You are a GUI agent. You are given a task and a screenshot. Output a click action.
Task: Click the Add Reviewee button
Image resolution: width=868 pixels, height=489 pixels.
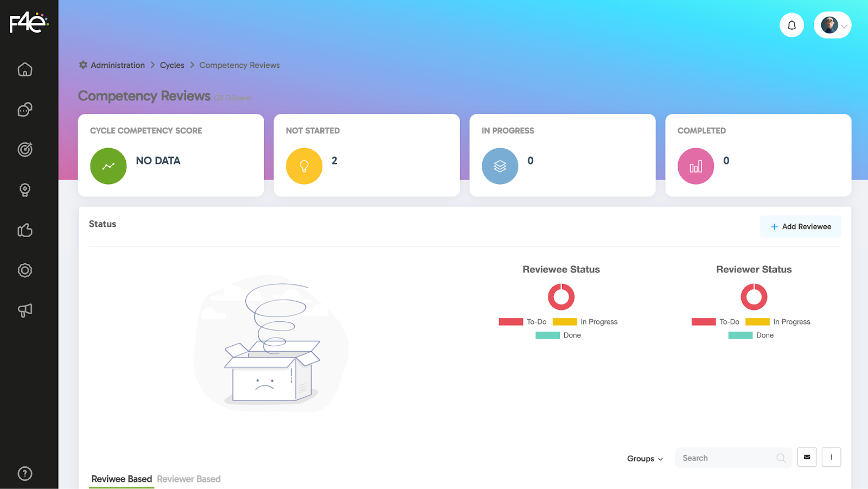800,227
